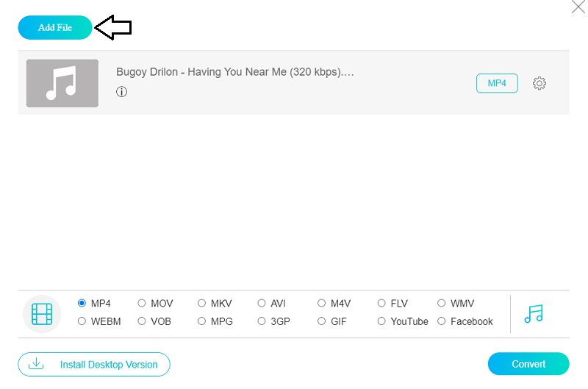Switch to the audio format music icon

pyautogui.click(x=534, y=313)
